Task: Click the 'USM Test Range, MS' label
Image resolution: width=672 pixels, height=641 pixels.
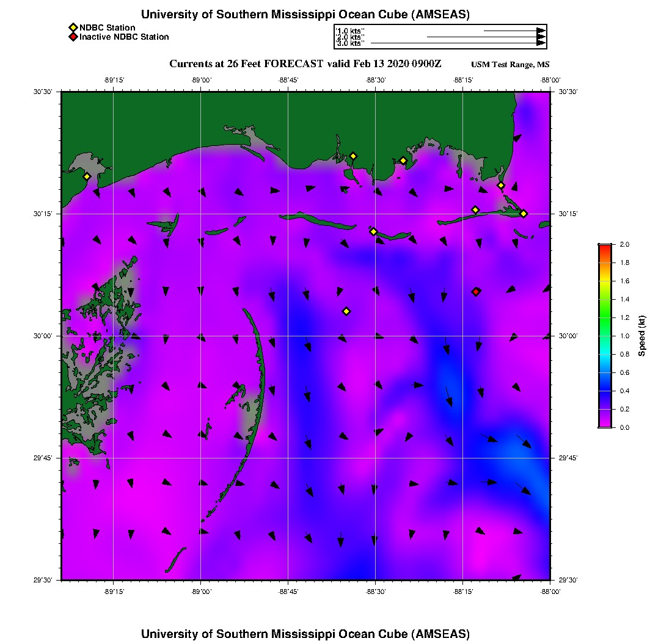Action: tap(510, 65)
